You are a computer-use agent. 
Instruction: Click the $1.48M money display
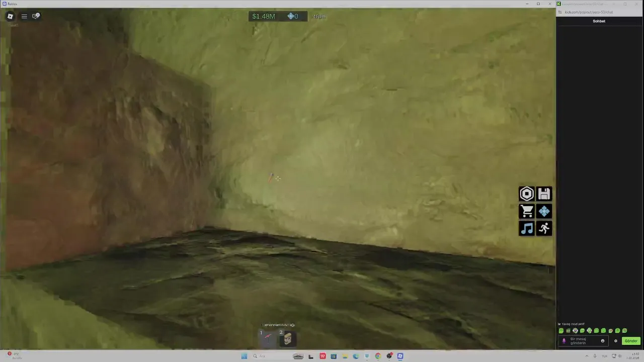point(264,17)
